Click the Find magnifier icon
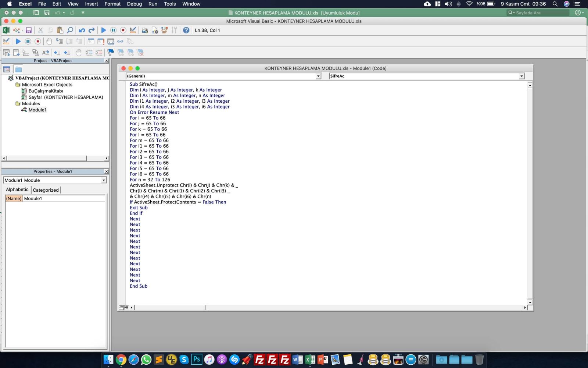Screen dimensions: 588x368 coord(70,30)
